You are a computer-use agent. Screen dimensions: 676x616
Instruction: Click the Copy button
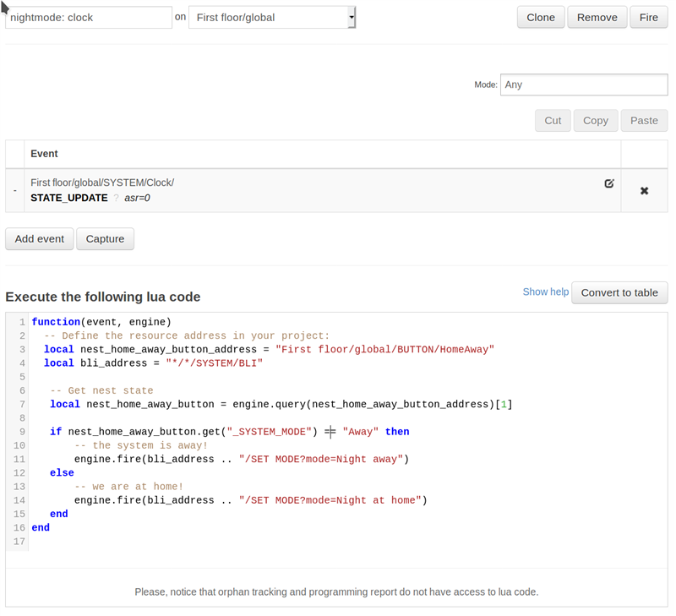pyautogui.click(x=596, y=121)
